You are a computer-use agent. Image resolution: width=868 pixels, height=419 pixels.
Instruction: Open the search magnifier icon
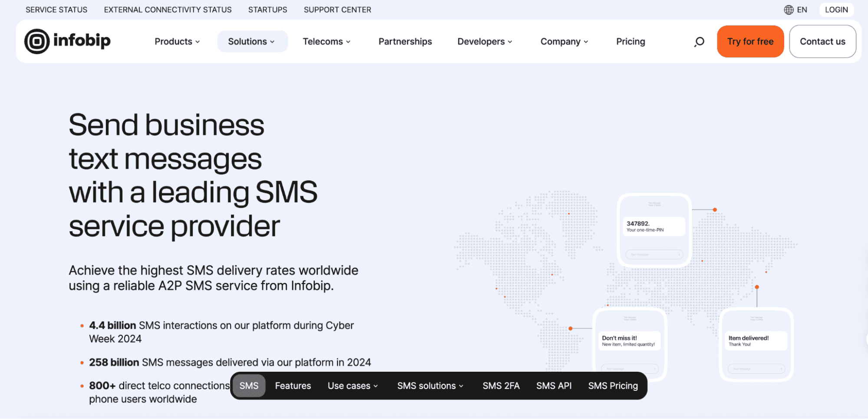point(699,42)
